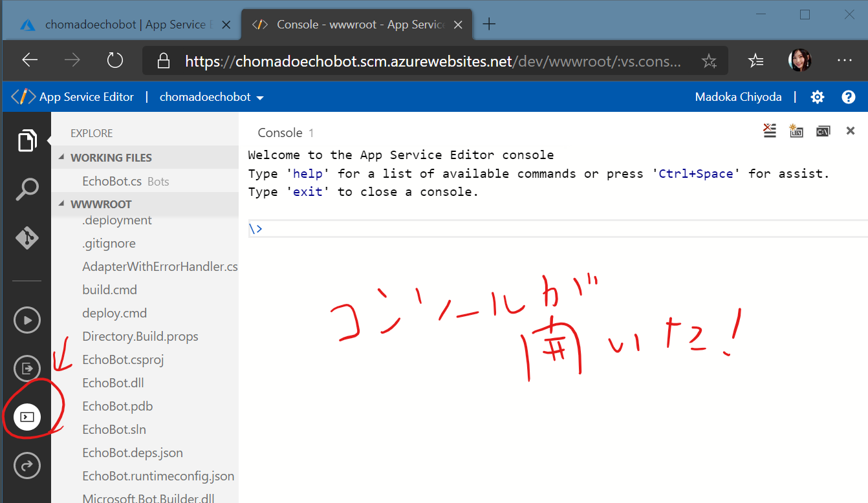The image size is (868, 503).
Task: Close the Console panel with X
Action: click(851, 131)
